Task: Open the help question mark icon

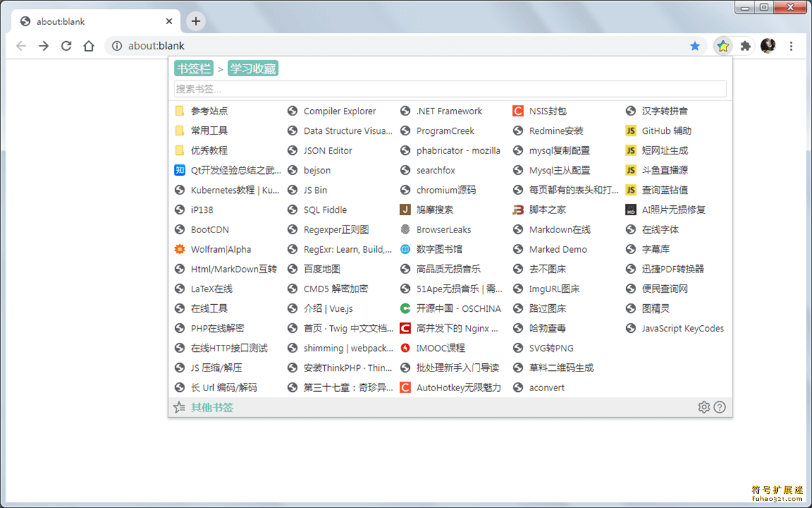Action: (x=719, y=408)
